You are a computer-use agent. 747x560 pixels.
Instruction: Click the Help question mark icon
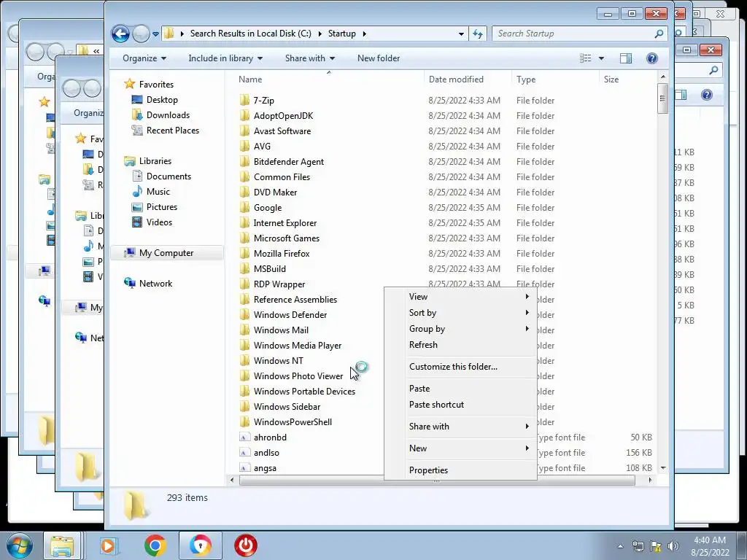651,58
